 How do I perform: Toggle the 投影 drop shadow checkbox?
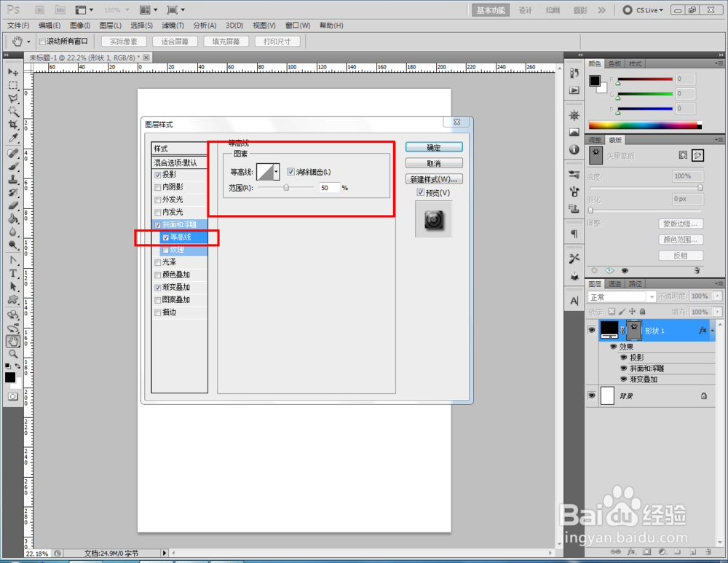coord(158,175)
